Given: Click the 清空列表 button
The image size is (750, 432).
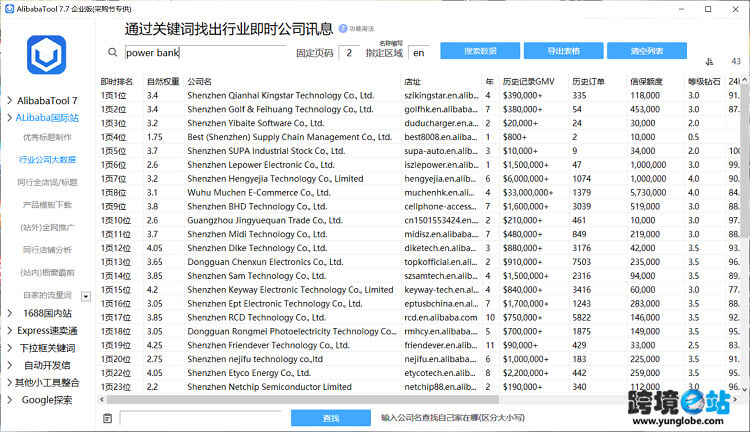Looking at the screenshot, I should (x=647, y=51).
